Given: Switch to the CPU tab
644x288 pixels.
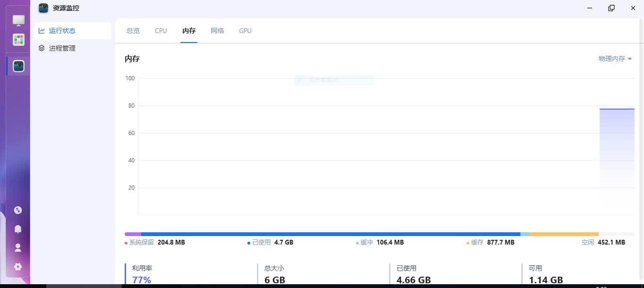Looking at the screenshot, I should pos(161,31).
